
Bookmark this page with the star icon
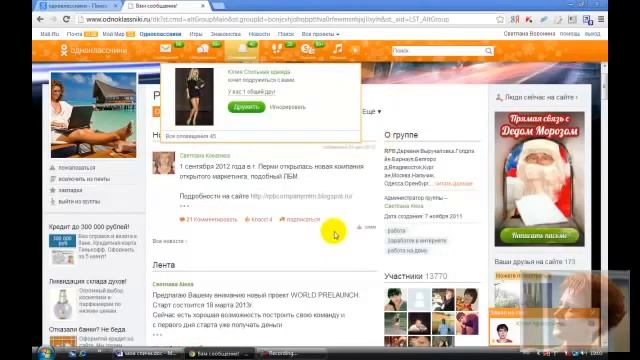pos(500,20)
